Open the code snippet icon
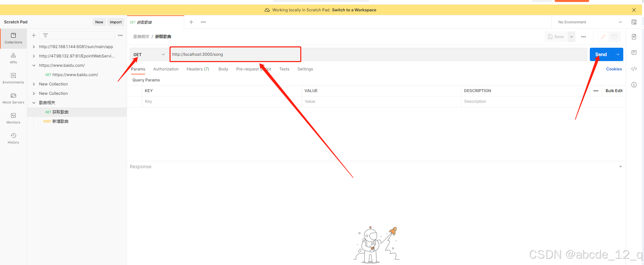Image resolution: width=644 pixels, height=265 pixels. 634,69
